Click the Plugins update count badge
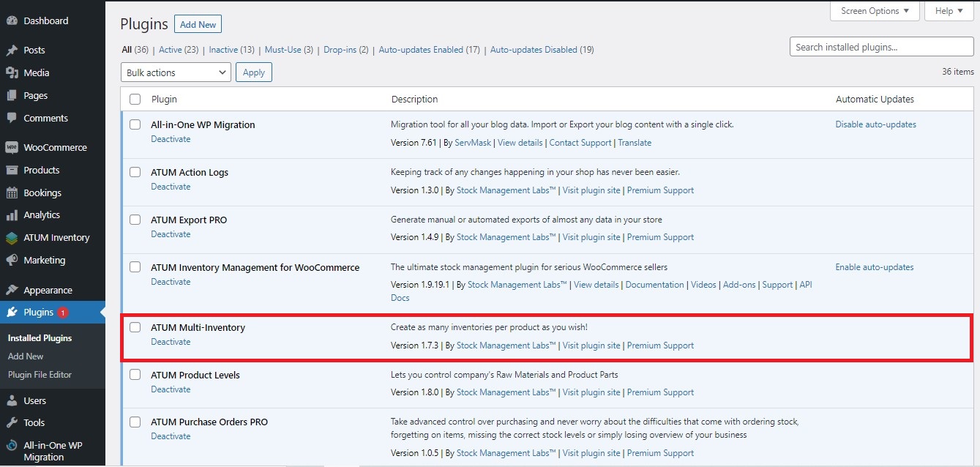980x467 pixels. (x=63, y=313)
